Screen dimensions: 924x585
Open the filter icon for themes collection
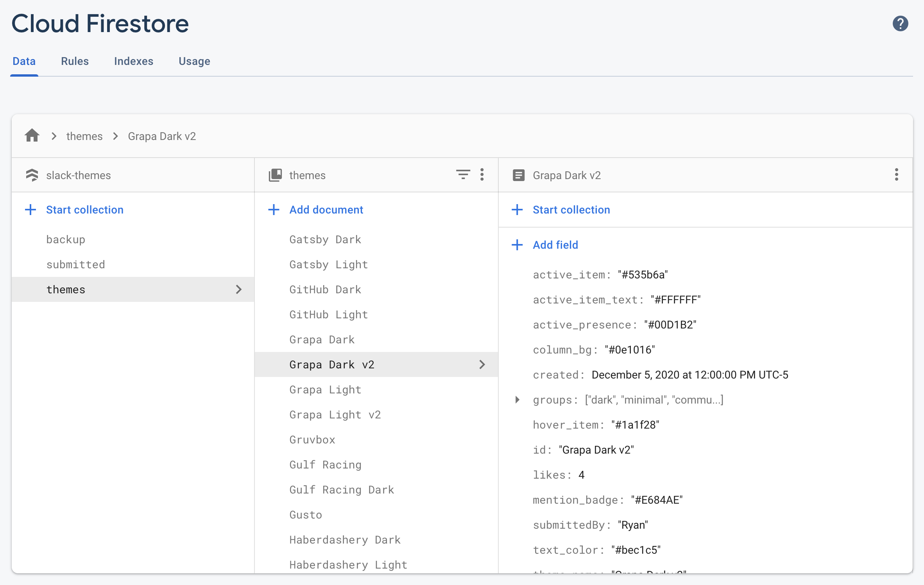[x=463, y=174]
